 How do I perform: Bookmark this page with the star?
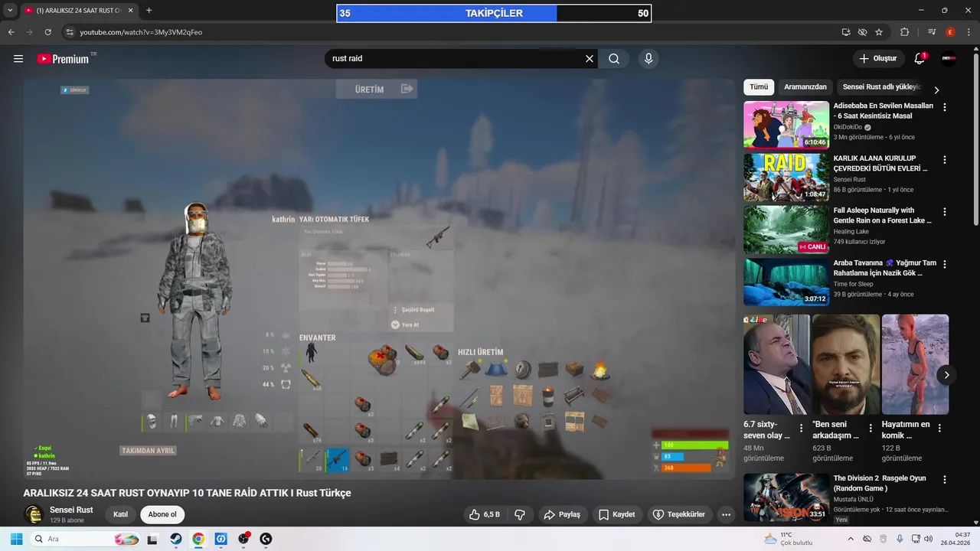(879, 32)
